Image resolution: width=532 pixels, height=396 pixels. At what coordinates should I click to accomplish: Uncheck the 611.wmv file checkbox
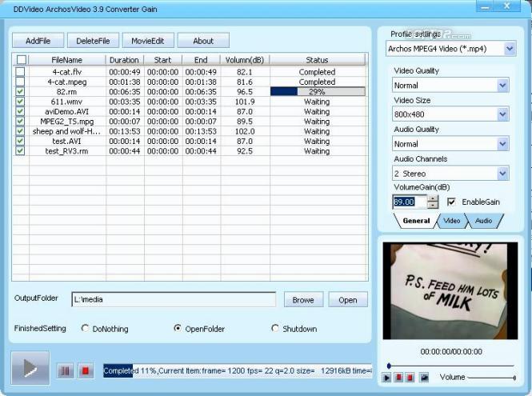(x=20, y=101)
